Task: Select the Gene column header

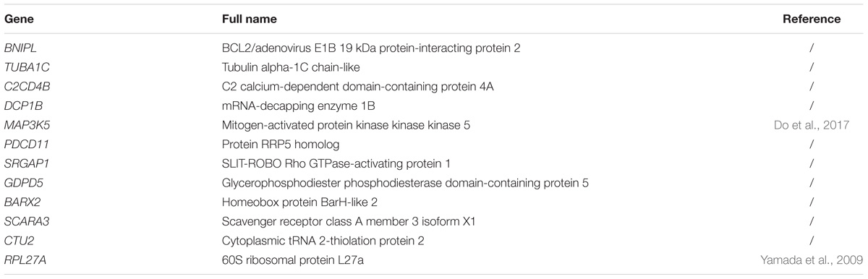Action: (20, 19)
